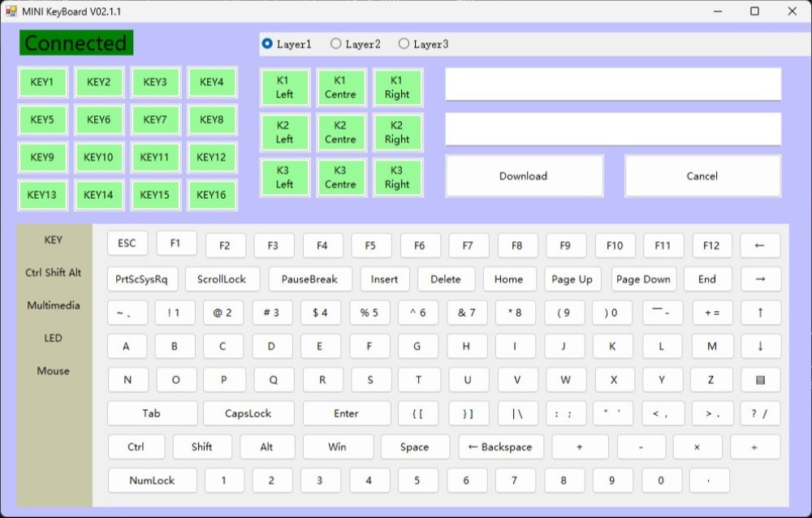Click the PrtScSysRq key

coord(142,279)
